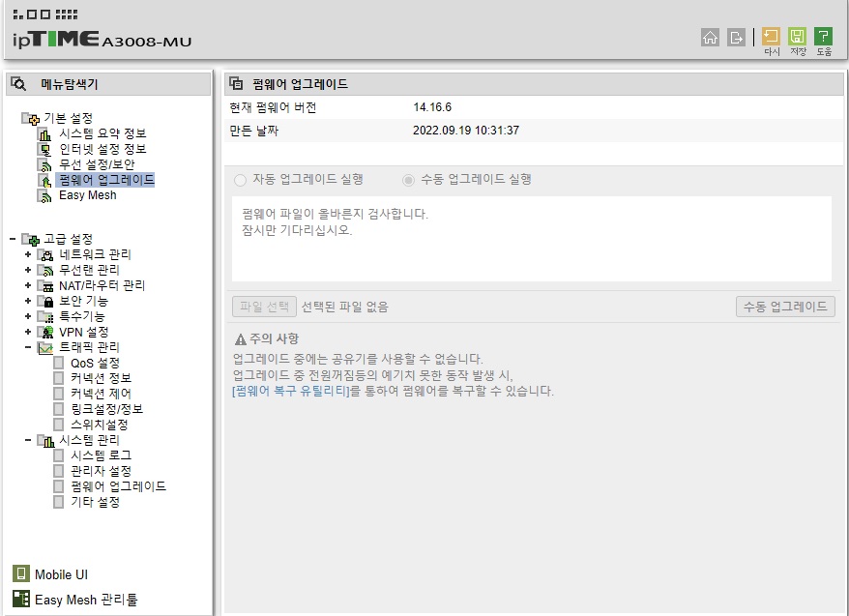This screenshot has width=849, height=616.
Task: Click the green 저장 save icon
Action: 797,37
